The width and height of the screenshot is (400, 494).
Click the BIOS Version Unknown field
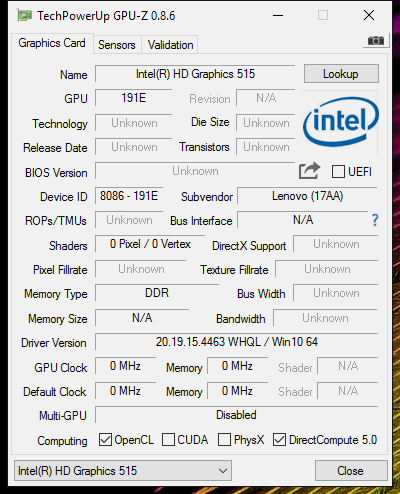pyautogui.click(x=195, y=171)
